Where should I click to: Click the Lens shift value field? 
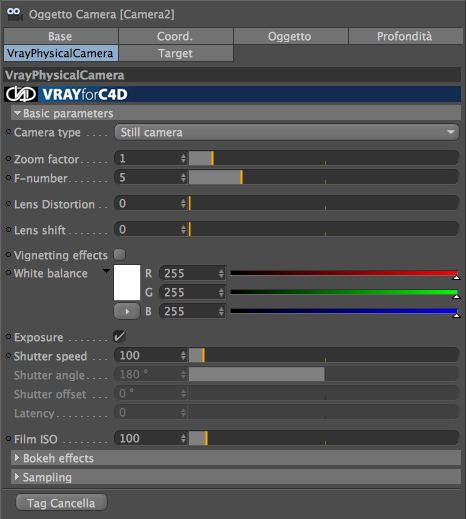pos(147,229)
